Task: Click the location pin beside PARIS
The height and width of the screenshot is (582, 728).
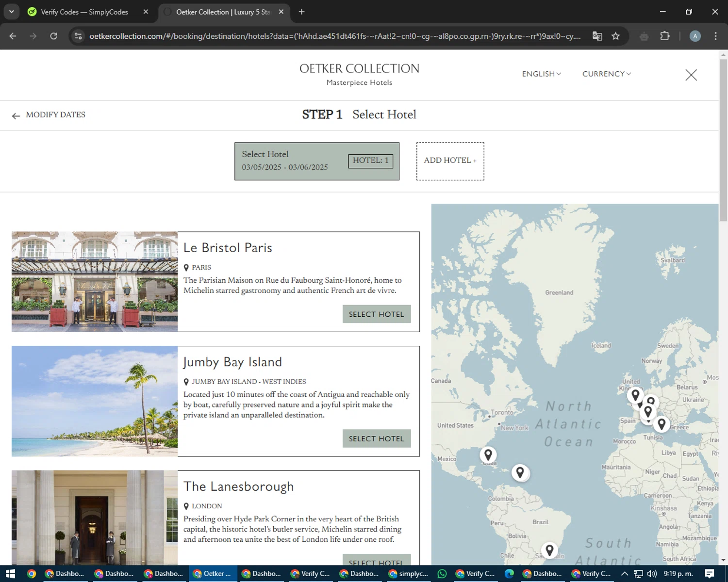Action: (x=186, y=268)
